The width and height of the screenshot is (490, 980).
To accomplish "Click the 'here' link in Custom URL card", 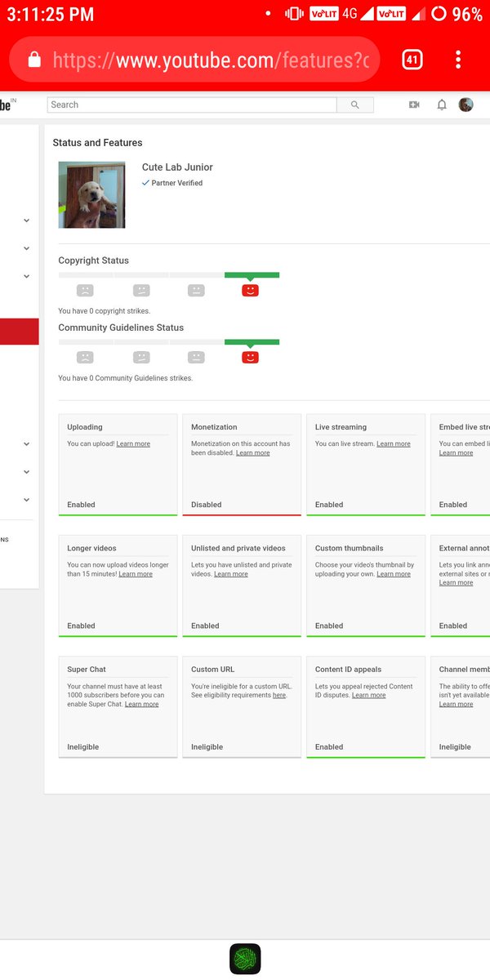I will [x=279, y=695].
